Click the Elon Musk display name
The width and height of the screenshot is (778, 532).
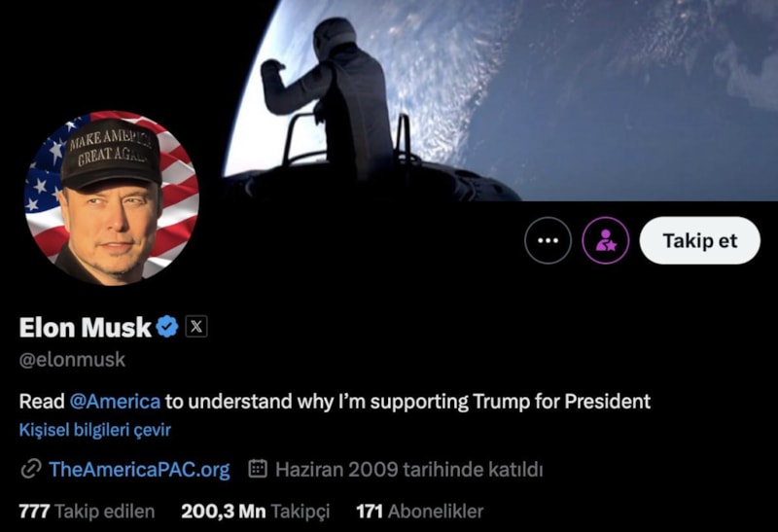[85, 328]
